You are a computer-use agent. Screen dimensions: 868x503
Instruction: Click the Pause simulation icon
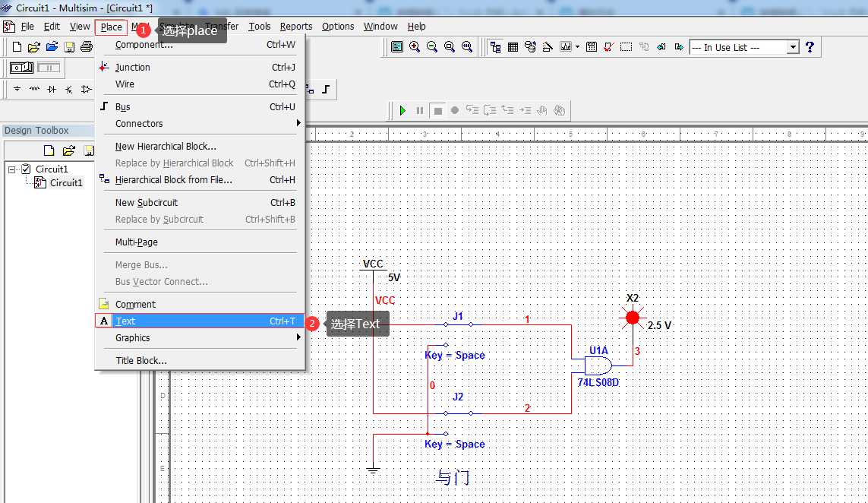[420, 110]
